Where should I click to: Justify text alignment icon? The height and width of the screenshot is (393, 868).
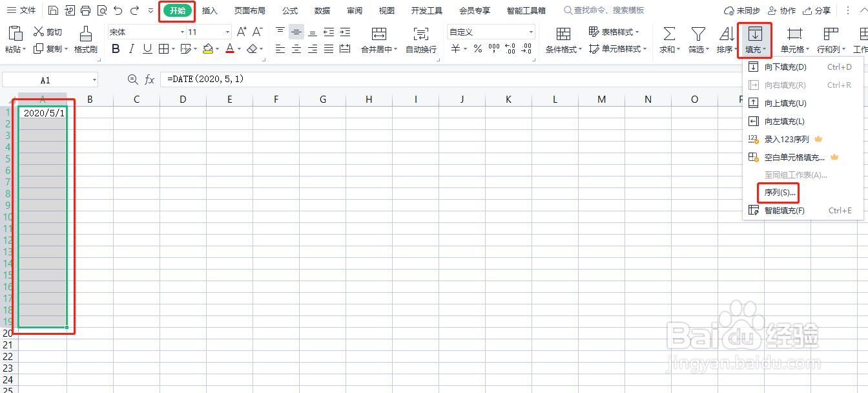coord(329,48)
